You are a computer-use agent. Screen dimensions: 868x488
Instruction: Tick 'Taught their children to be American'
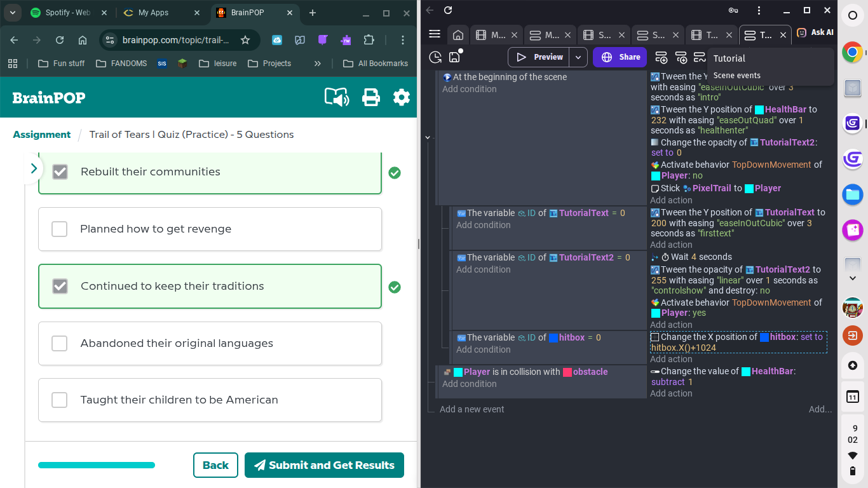click(x=59, y=400)
